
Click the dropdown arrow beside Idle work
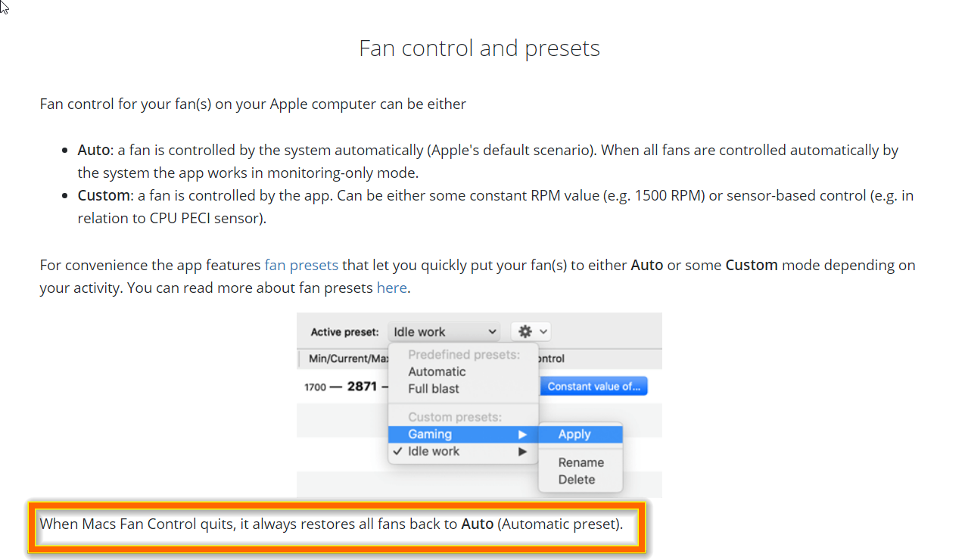493,331
